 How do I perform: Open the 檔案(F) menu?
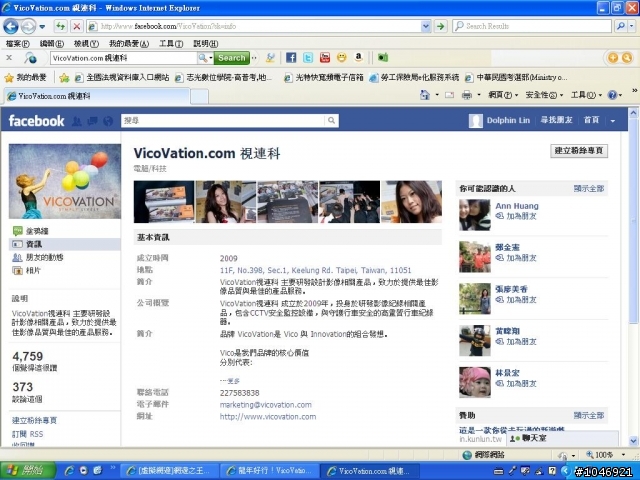point(18,43)
